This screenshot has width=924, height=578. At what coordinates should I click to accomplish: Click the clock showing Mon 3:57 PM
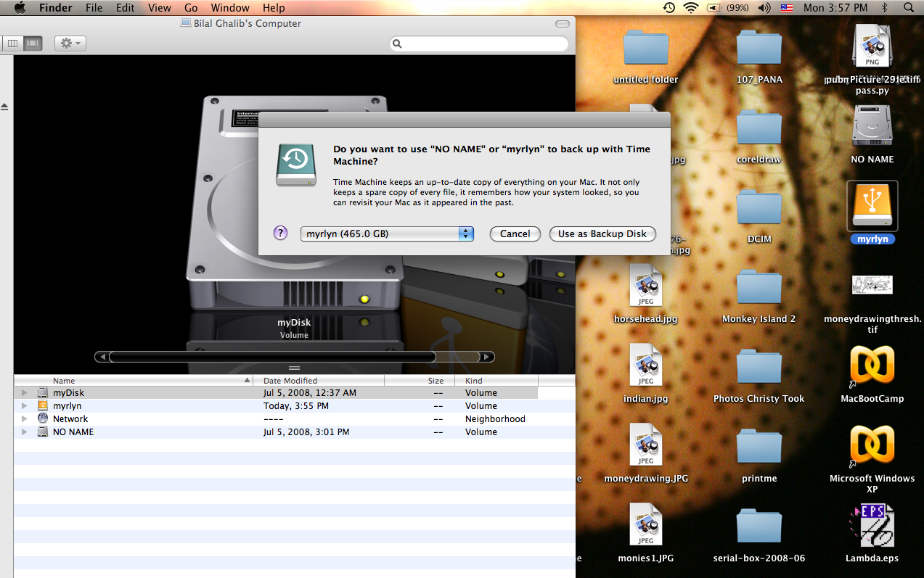pos(835,8)
